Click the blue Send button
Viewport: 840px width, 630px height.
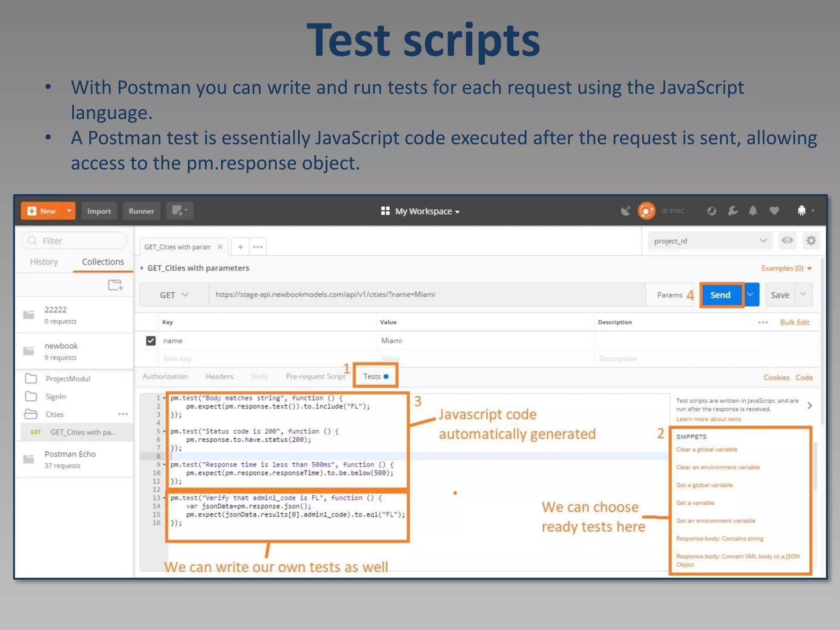[720, 295]
